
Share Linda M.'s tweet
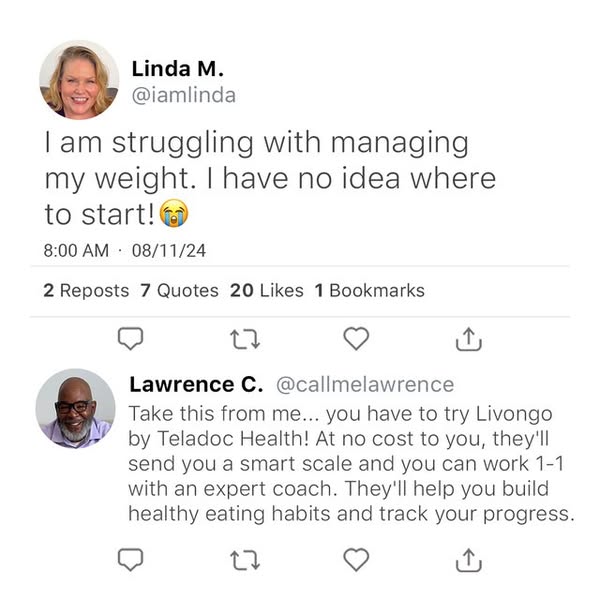[468, 340]
